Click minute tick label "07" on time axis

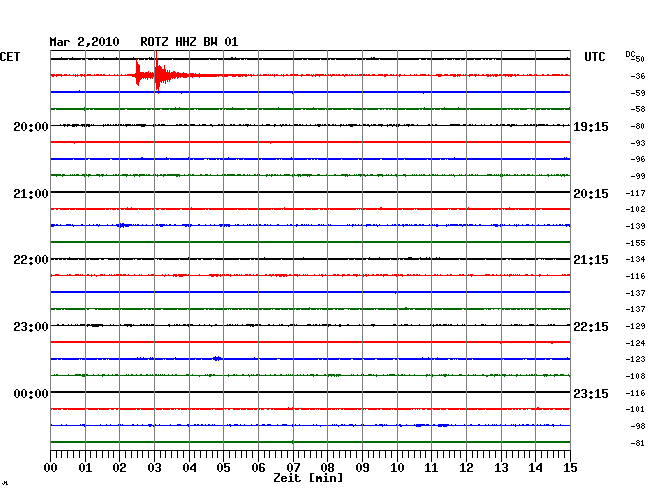[x=293, y=468]
